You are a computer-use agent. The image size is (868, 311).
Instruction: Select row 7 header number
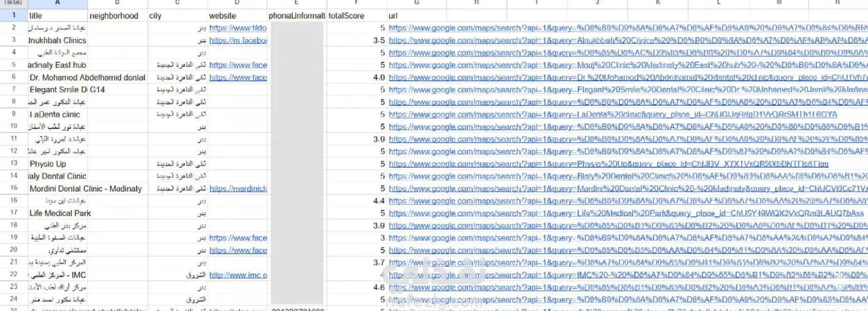click(14, 89)
